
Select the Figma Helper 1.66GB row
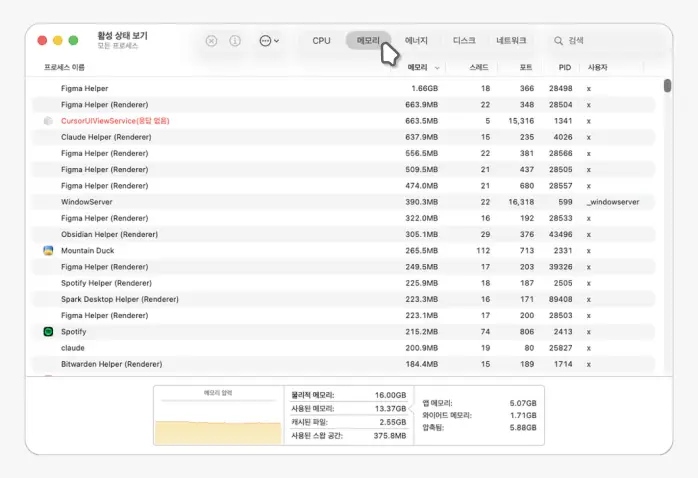coord(343,89)
